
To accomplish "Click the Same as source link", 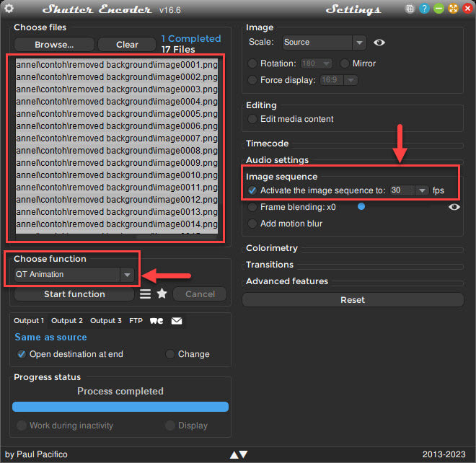I will click(50, 338).
